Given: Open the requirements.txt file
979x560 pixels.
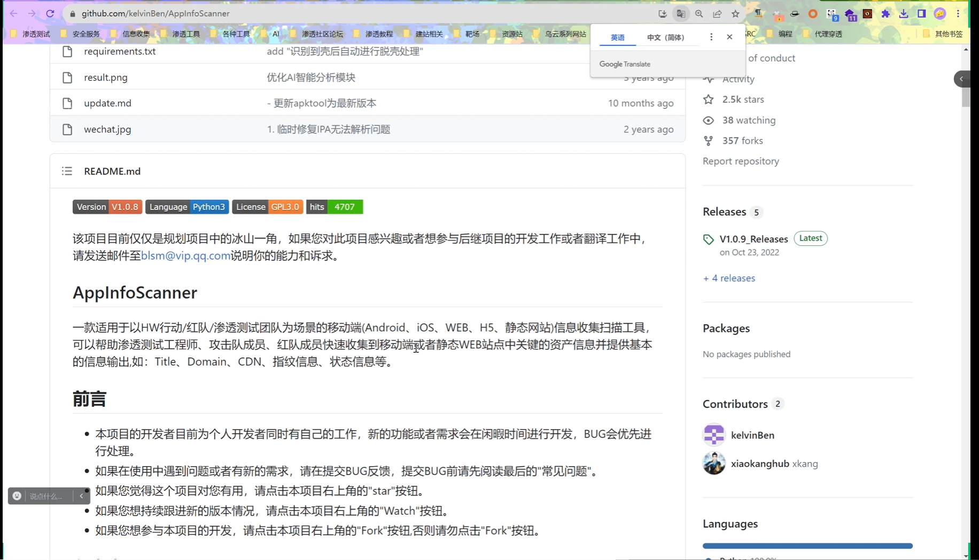Looking at the screenshot, I should click(120, 51).
